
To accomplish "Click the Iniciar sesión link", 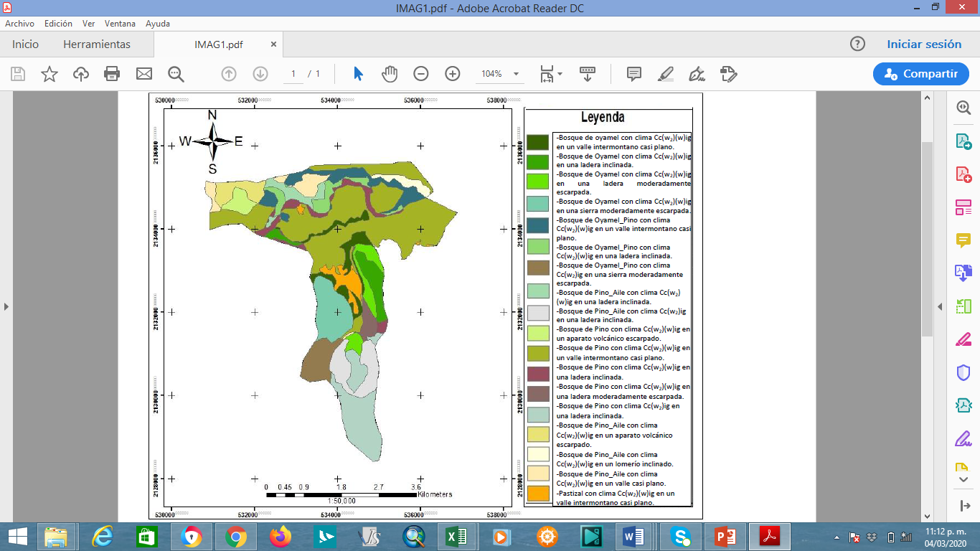I will click(x=924, y=44).
